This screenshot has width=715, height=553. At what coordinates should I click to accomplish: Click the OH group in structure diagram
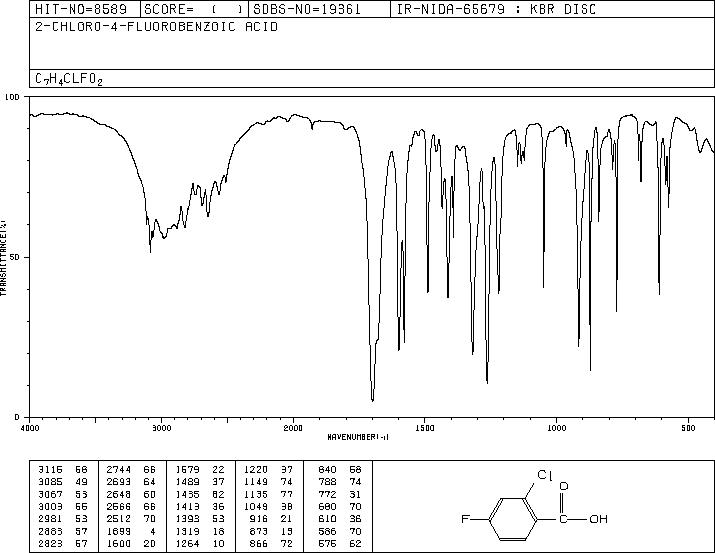(x=598, y=519)
